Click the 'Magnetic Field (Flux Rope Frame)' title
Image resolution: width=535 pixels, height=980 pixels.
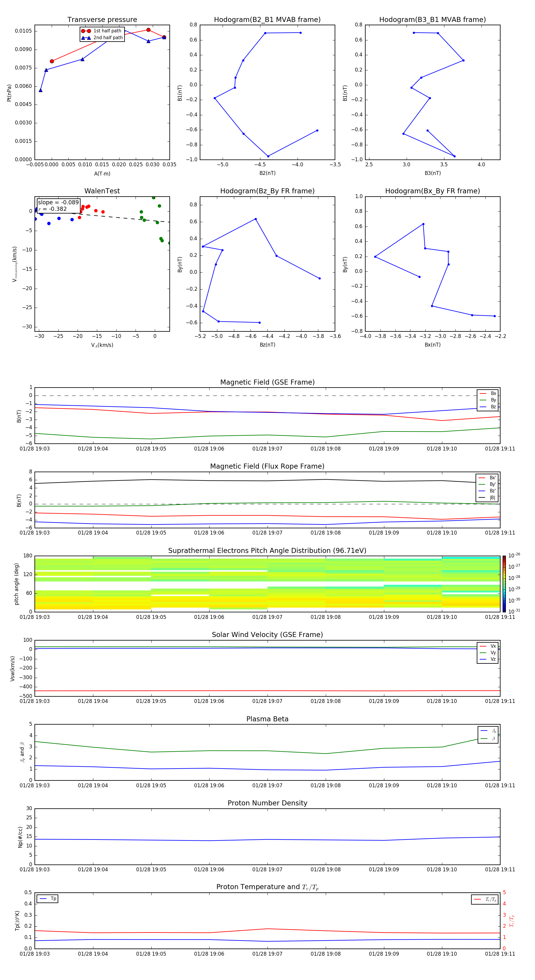pyautogui.click(x=267, y=467)
